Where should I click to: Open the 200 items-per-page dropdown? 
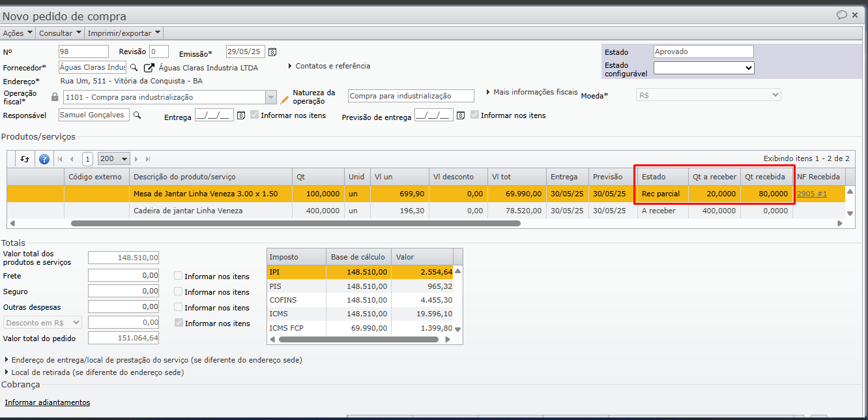(113, 158)
